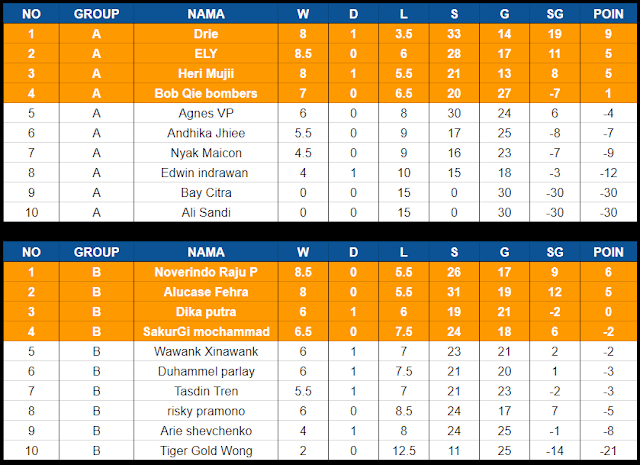Screen dimensions: 640x465
Task: Click the SG header in Group A table
Action: click(555, 13)
